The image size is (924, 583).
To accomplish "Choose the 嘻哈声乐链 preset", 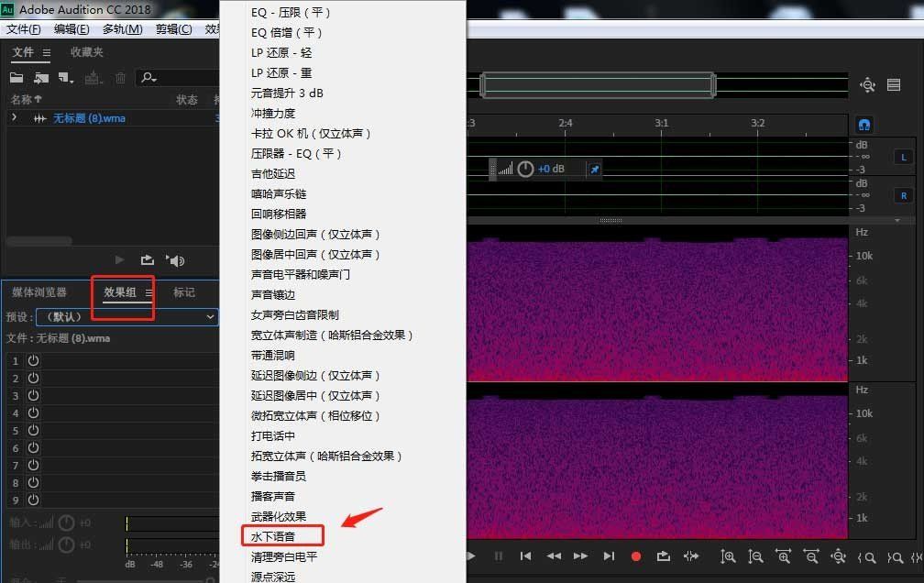I will (x=279, y=194).
